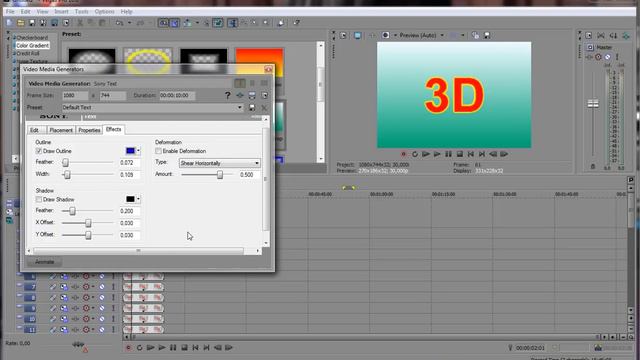
Task: Click the Stop button under the video preview
Action: coord(460,154)
